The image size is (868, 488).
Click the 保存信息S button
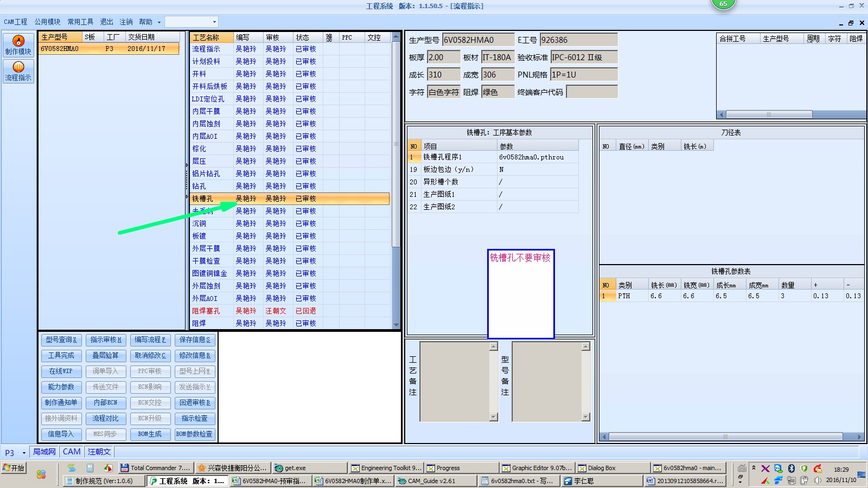[x=195, y=340]
